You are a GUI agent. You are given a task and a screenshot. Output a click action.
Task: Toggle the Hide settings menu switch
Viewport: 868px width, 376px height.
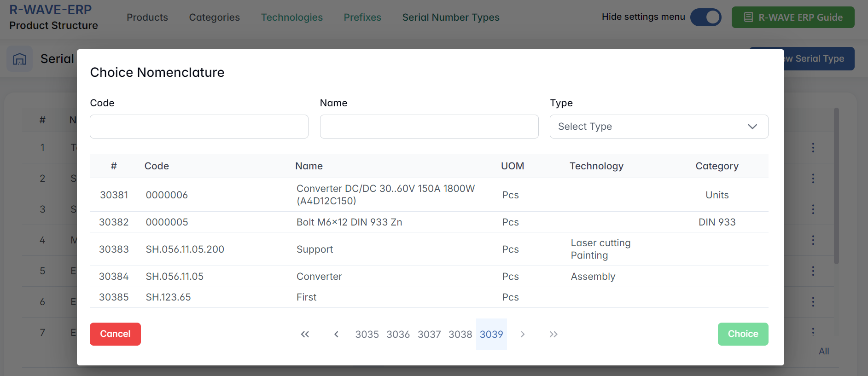[705, 17]
